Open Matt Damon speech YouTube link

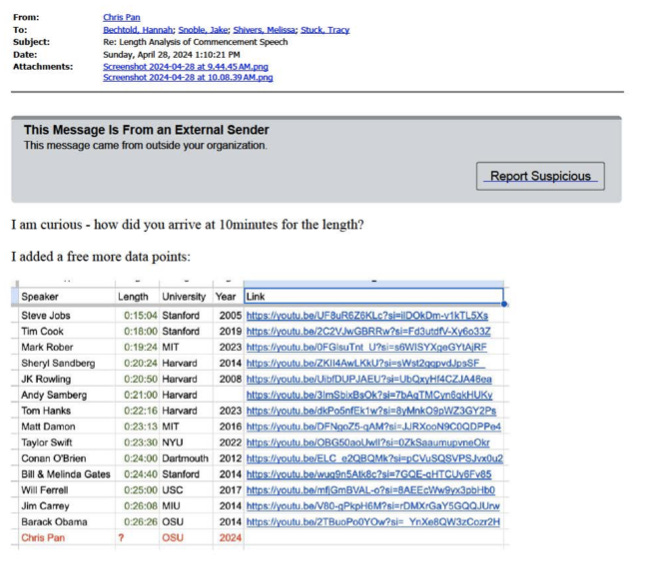[x=374, y=426]
